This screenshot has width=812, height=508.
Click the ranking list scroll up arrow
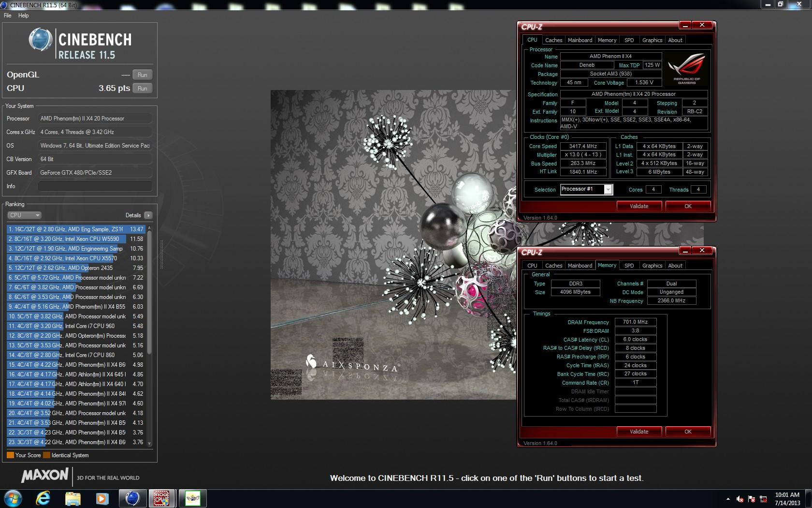pos(149,228)
